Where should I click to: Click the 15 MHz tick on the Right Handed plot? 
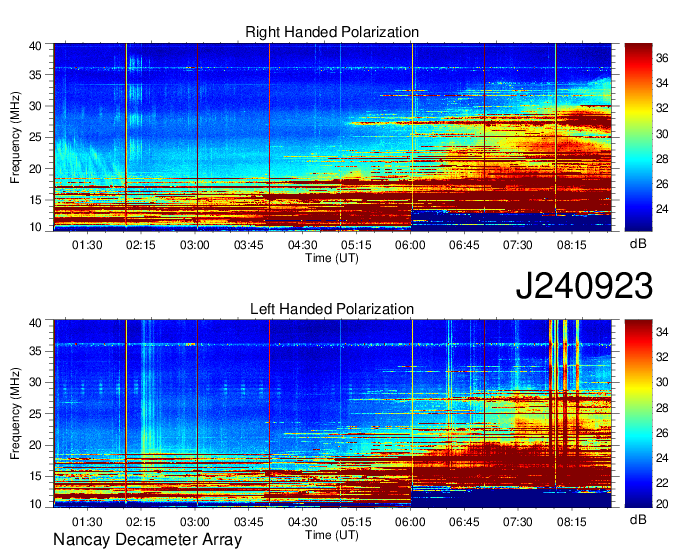pyautogui.click(x=35, y=200)
